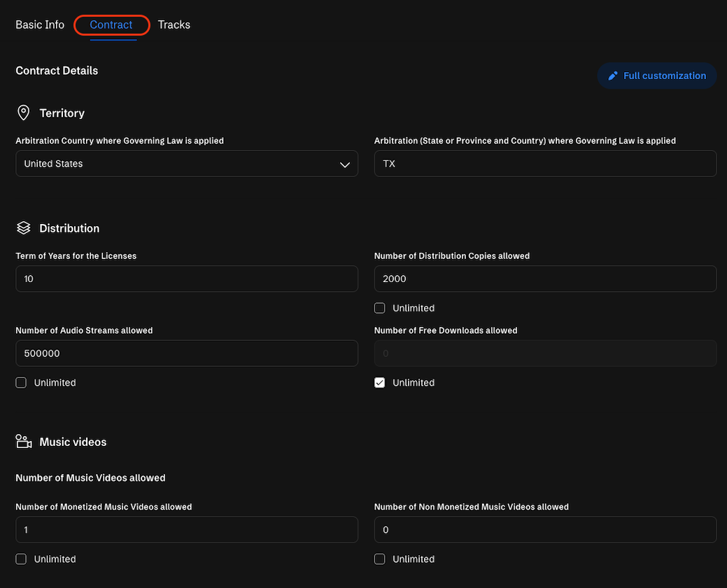Click the Distribution stacked layers icon

tap(24, 228)
